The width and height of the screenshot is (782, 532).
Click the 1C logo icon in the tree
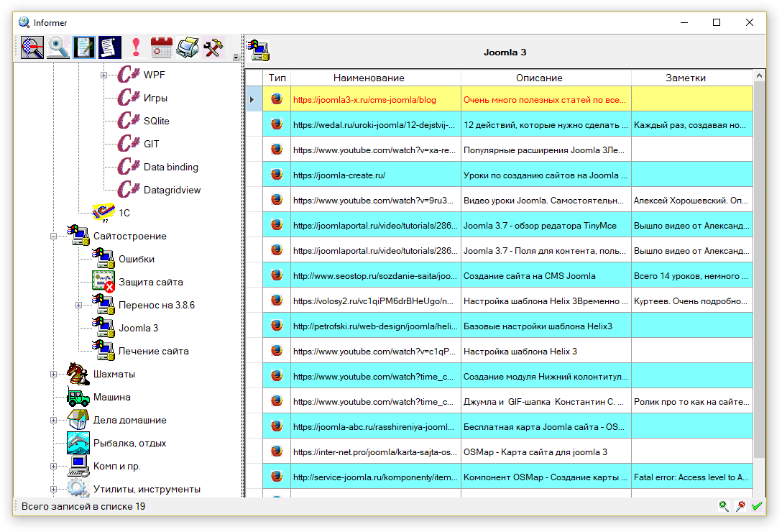click(x=103, y=213)
